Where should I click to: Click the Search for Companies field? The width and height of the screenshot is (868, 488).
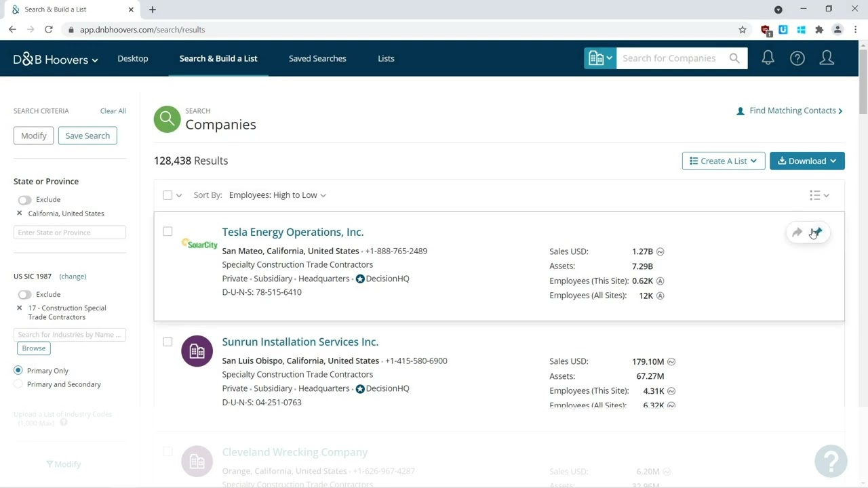tap(671, 58)
